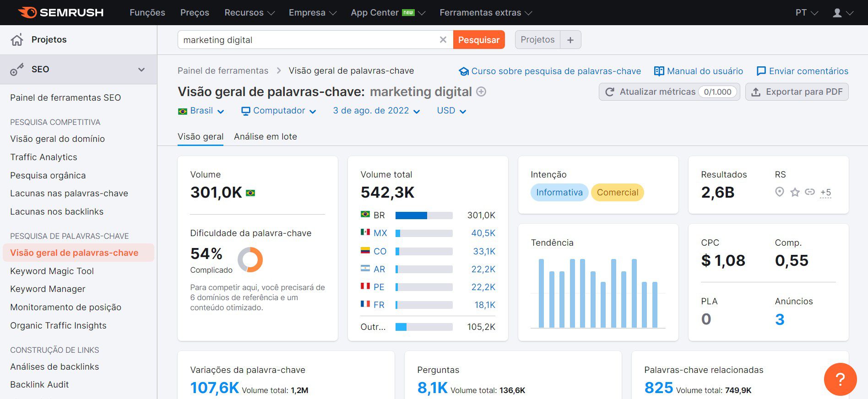
Task: Expand the Empresa menu
Action: [313, 13]
